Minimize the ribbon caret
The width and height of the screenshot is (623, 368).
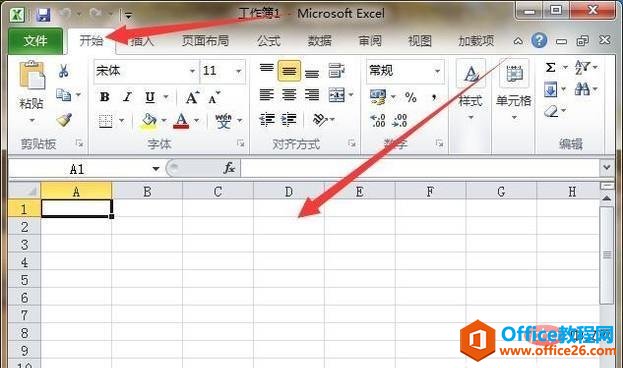(x=518, y=41)
